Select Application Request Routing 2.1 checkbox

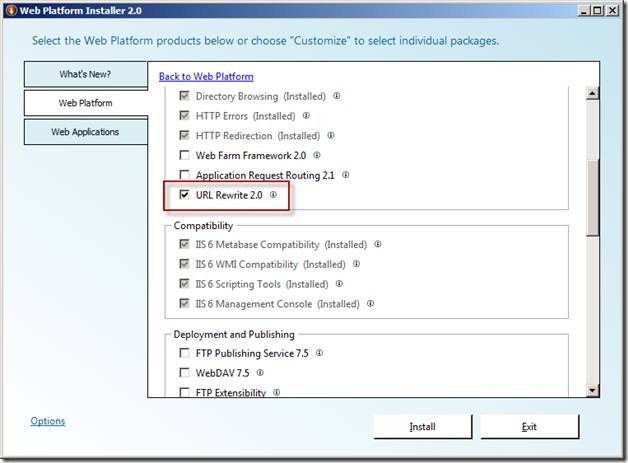coord(184,175)
